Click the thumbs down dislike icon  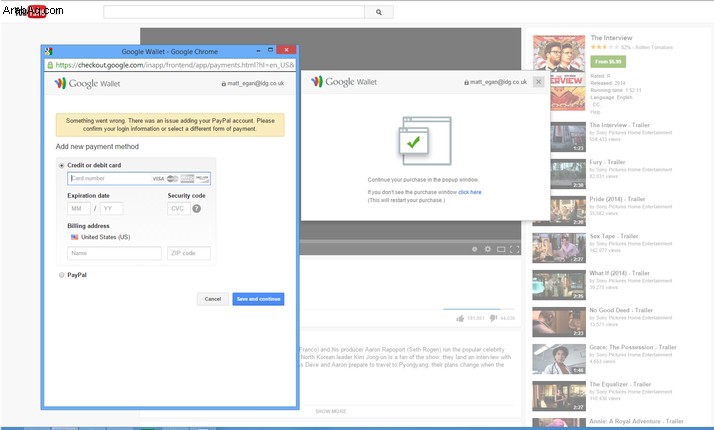pos(493,318)
